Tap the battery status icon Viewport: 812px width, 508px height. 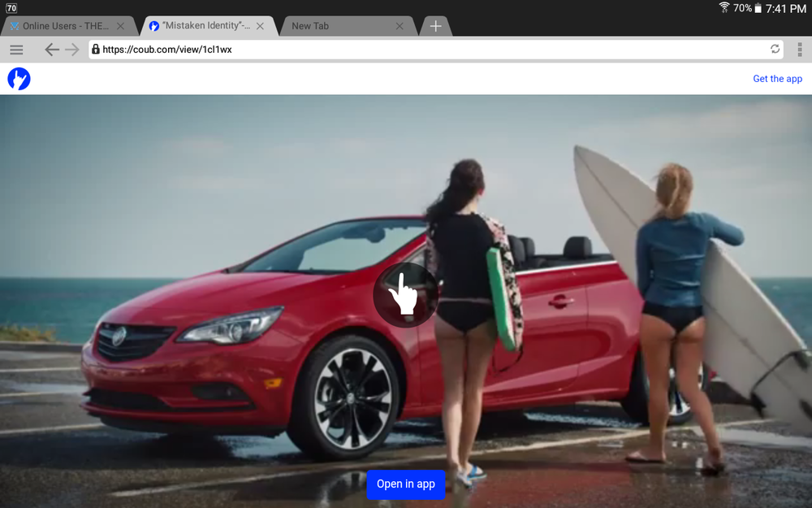758,8
